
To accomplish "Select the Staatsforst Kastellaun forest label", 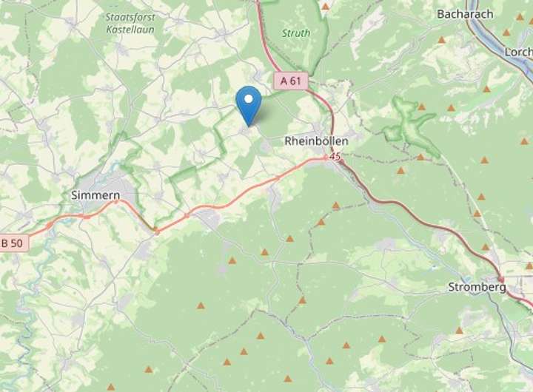I will pos(130,23).
